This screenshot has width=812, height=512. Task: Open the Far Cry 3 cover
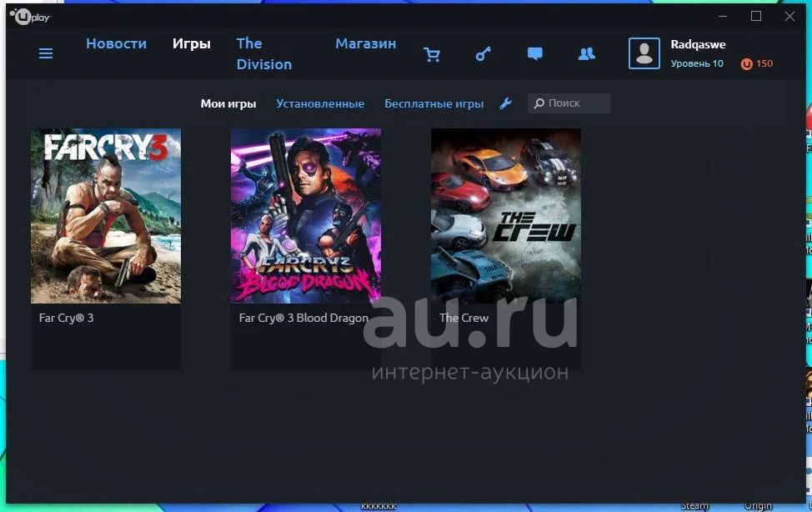pos(106,216)
